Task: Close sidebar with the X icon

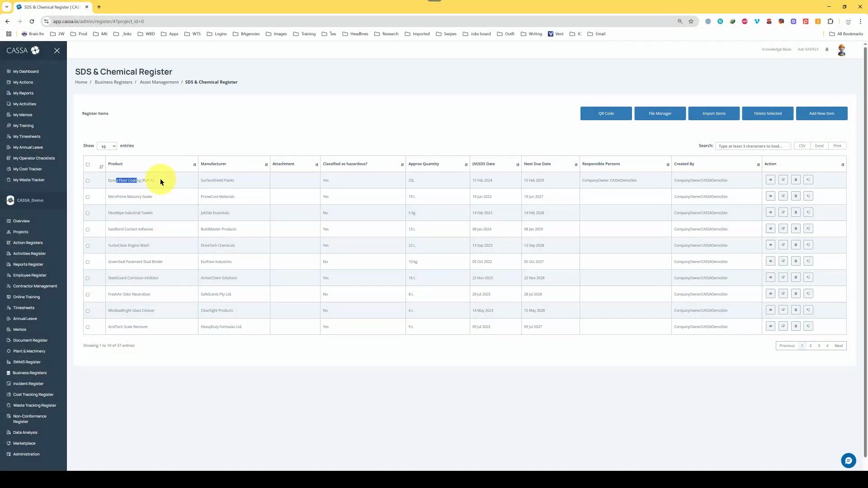Action: pyautogui.click(x=57, y=51)
